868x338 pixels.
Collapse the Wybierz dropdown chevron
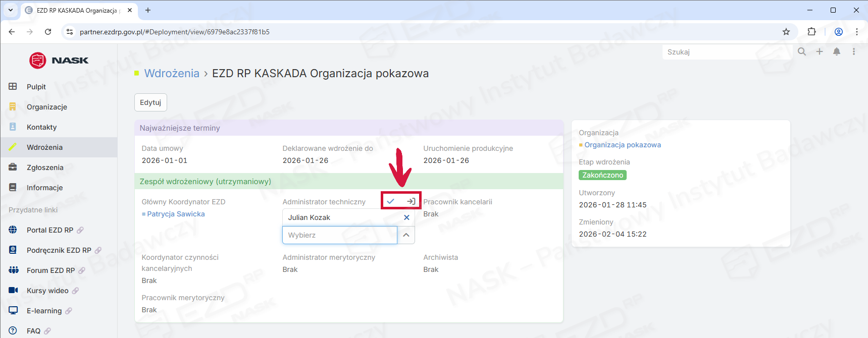[406, 235]
